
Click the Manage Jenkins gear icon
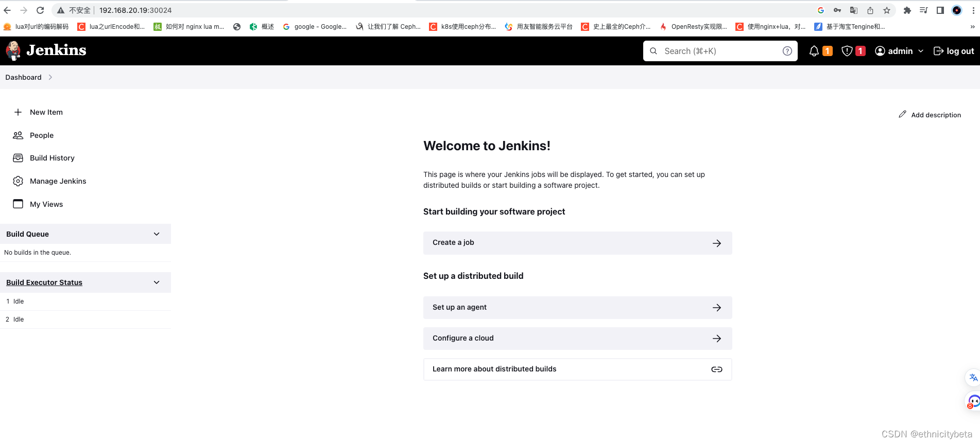tap(18, 181)
